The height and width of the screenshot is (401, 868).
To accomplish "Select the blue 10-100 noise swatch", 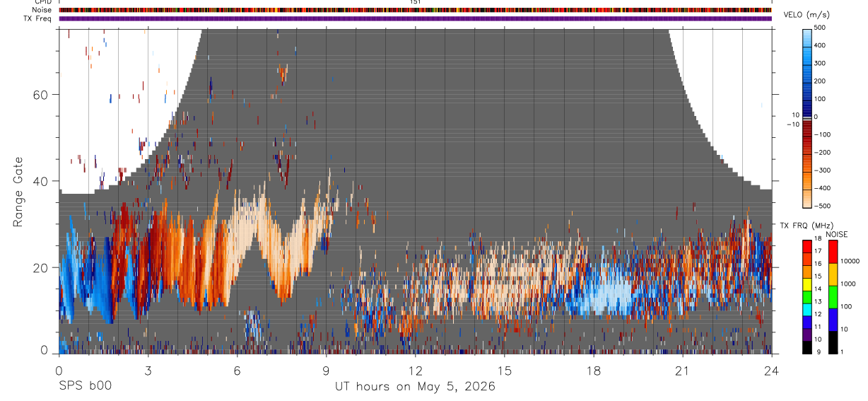I will (x=833, y=320).
